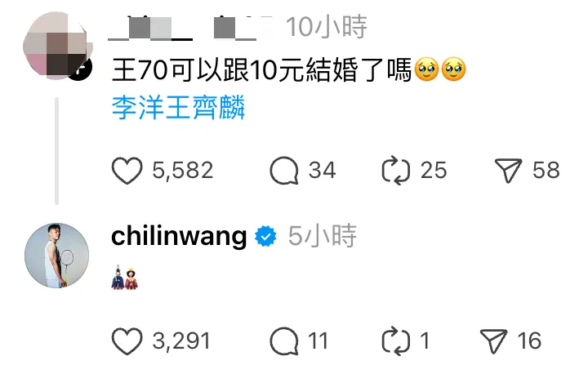Click the 10小時 timestamp on top comment
The image size is (588, 374).
327,27
